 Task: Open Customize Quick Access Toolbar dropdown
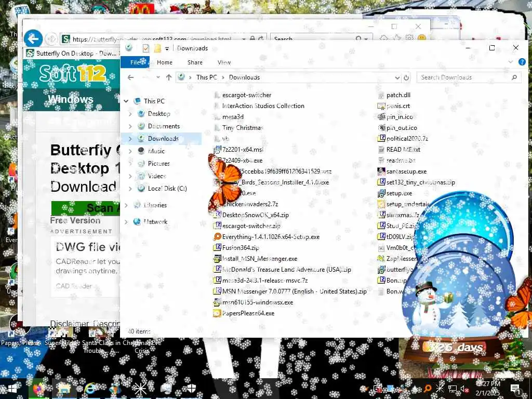click(x=167, y=48)
